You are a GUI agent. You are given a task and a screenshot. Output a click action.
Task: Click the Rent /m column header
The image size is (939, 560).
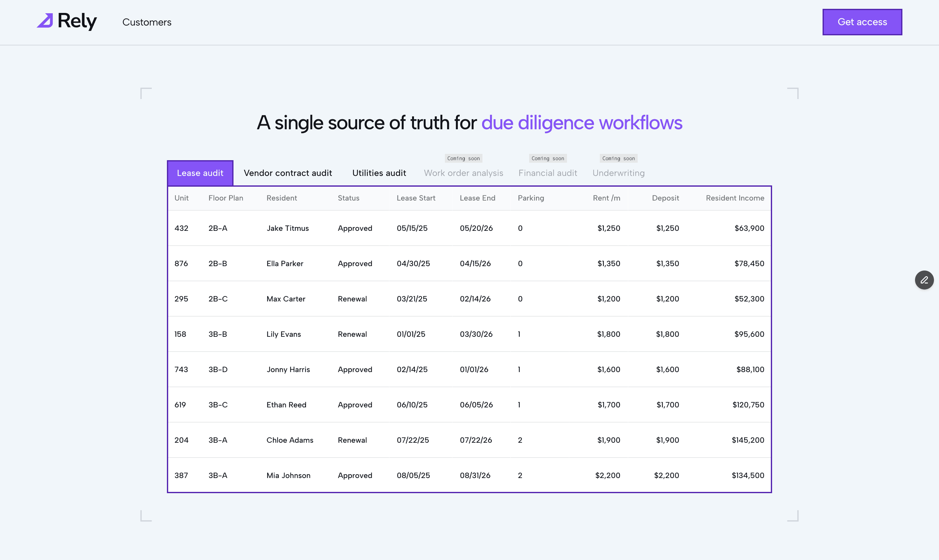click(x=606, y=198)
